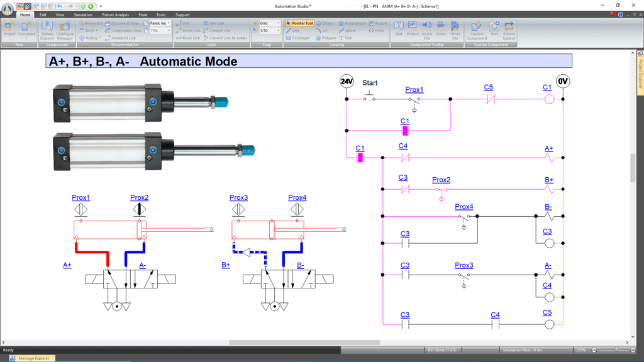Image resolution: width=644 pixels, height=362 pixels.
Task: Open the Failure Analysis tab
Action: click(115, 14)
